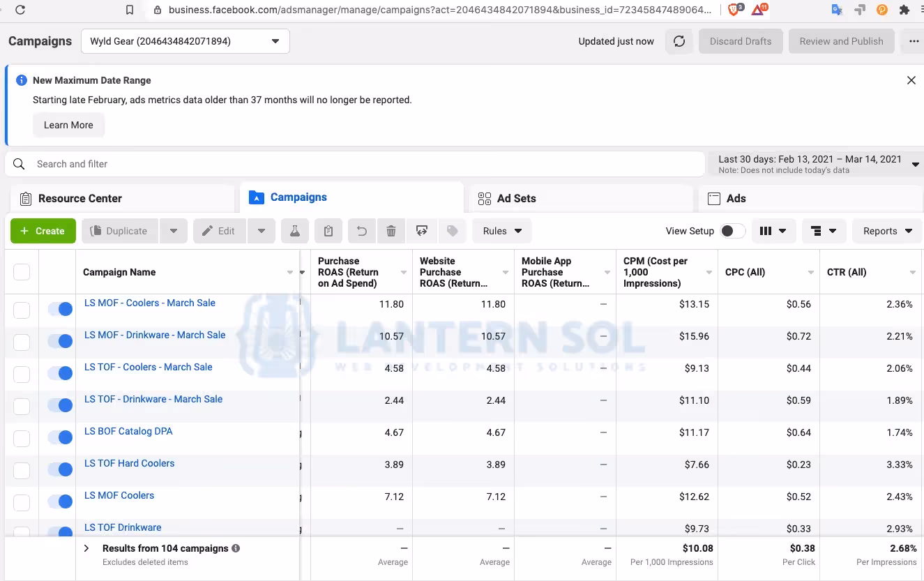Expand the Edit options arrow

point(261,231)
